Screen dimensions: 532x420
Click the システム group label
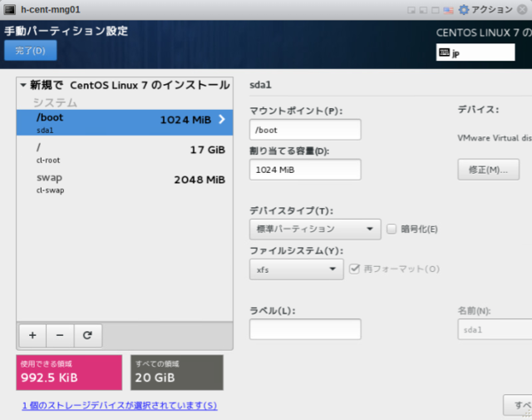coord(55,102)
